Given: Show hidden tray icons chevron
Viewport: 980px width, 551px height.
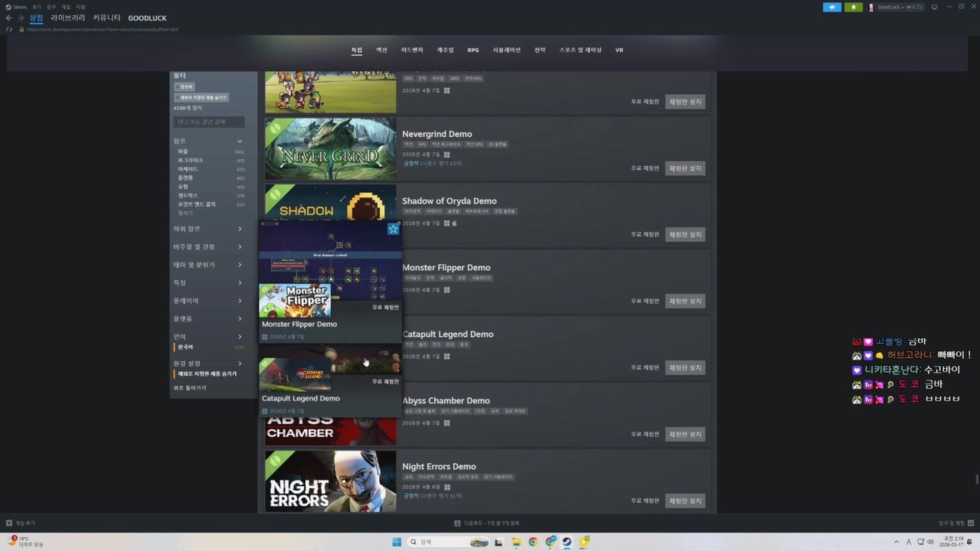Looking at the screenshot, I should [x=896, y=542].
